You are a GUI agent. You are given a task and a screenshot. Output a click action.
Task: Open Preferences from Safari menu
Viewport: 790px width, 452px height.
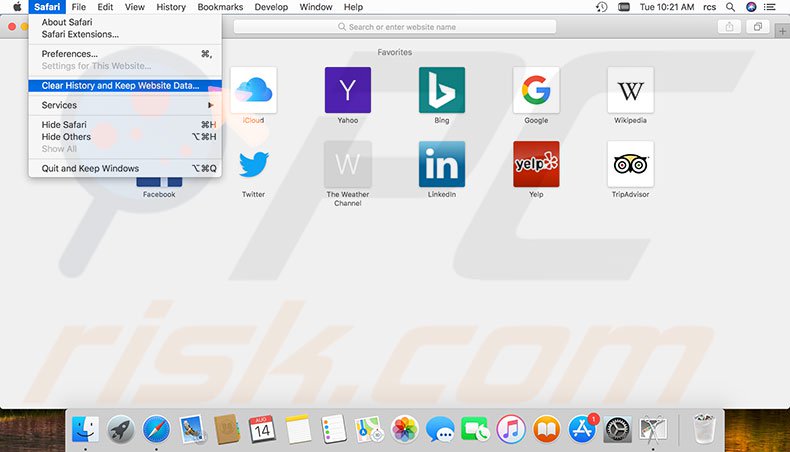pos(125,54)
